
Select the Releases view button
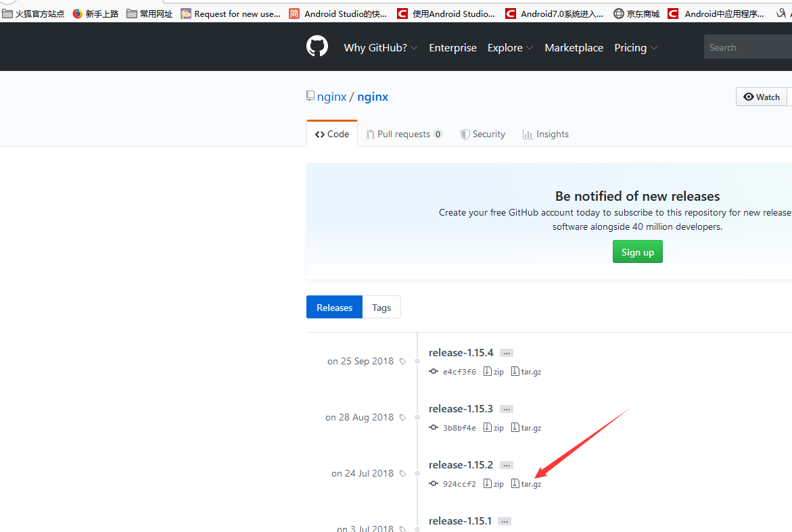coord(334,307)
